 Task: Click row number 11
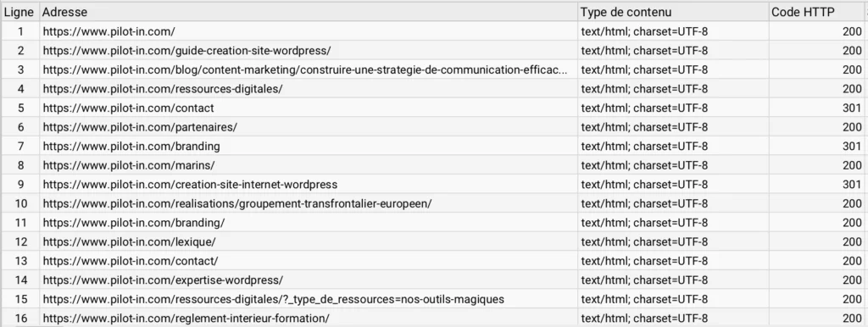click(20, 223)
